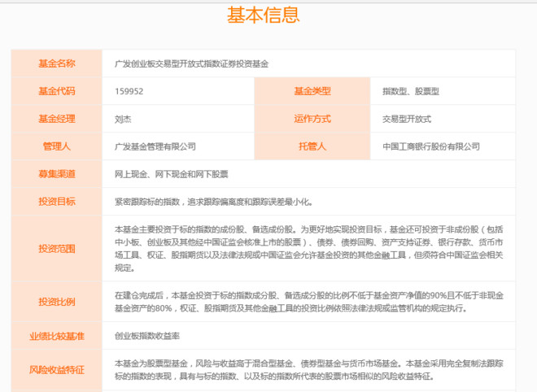Click the 基本信息 heading
Image resolution: width=537 pixels, height=392 pixels.
tap(263, 15)
